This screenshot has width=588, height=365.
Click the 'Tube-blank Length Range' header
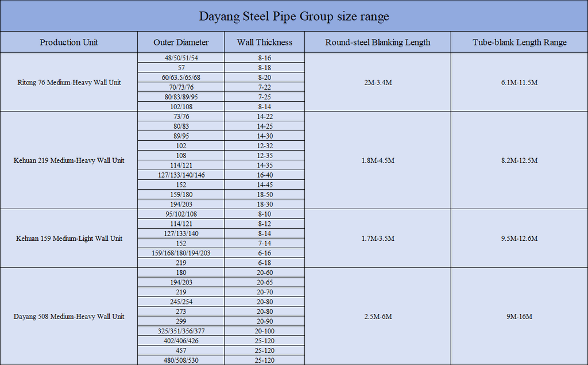tap(519, 42)
